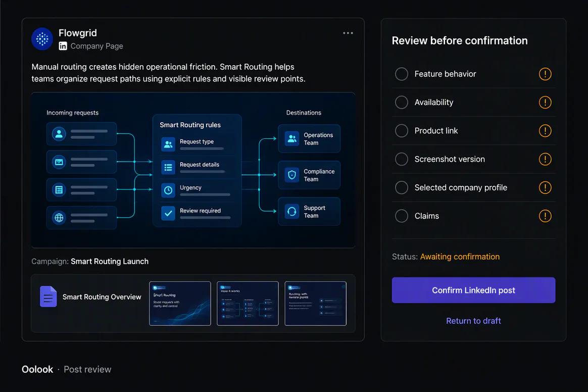This screenshot has height=392, width=588.
Task: Click the Support Team destination card
Action: pos(309,211)
